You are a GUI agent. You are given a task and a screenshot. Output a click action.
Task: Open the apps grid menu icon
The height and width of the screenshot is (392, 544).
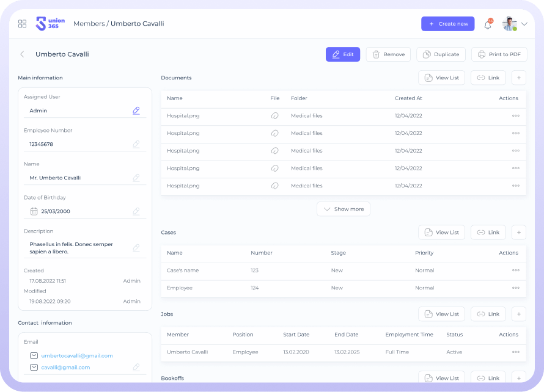[23, 24]
